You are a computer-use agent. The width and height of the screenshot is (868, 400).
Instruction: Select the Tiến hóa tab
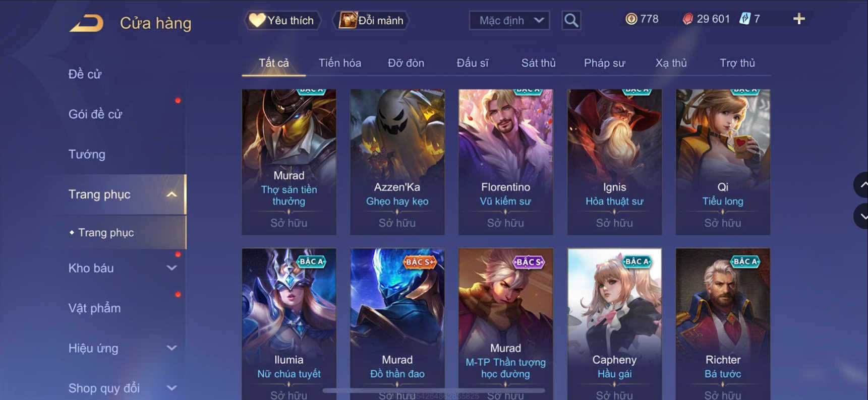tap(339, 63)
